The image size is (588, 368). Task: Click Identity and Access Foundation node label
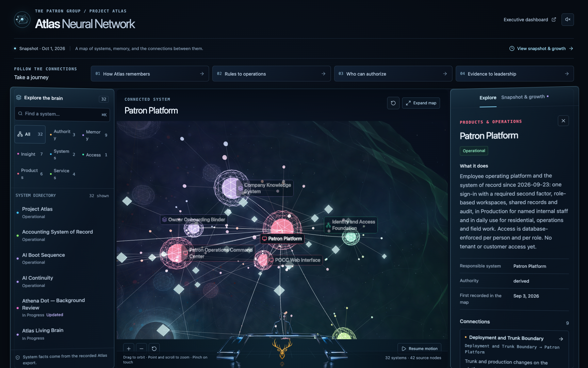coord(351,225)
